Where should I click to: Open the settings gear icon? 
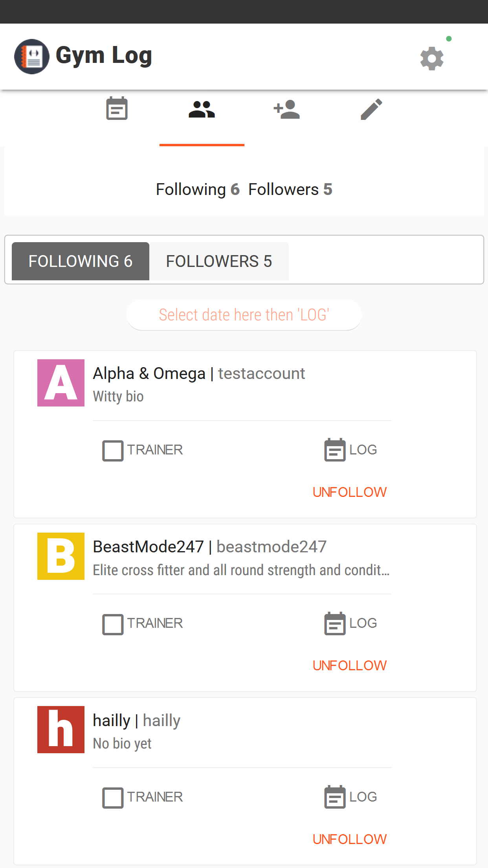tap(432, 58)
